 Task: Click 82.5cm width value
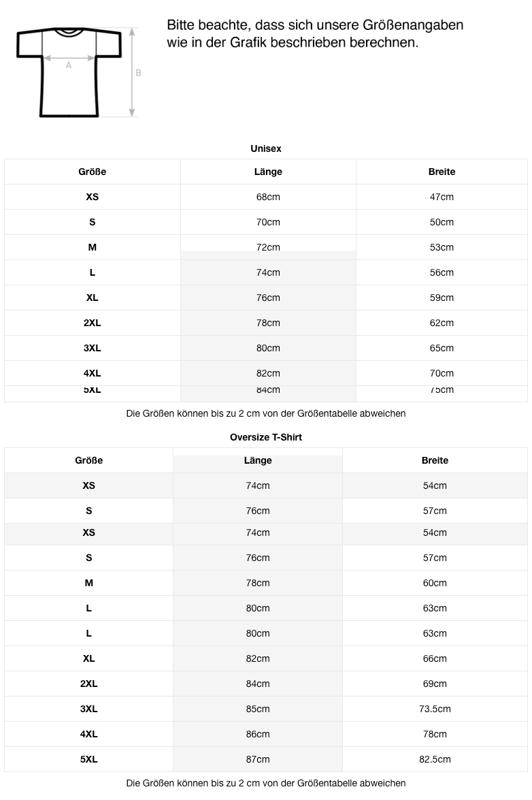435,759
